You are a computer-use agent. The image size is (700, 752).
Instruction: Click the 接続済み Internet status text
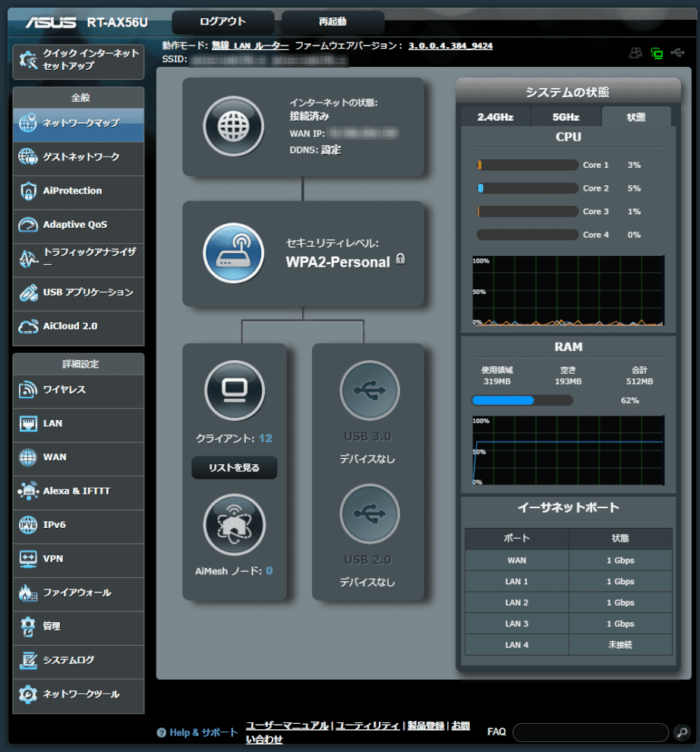coord(309,116)
